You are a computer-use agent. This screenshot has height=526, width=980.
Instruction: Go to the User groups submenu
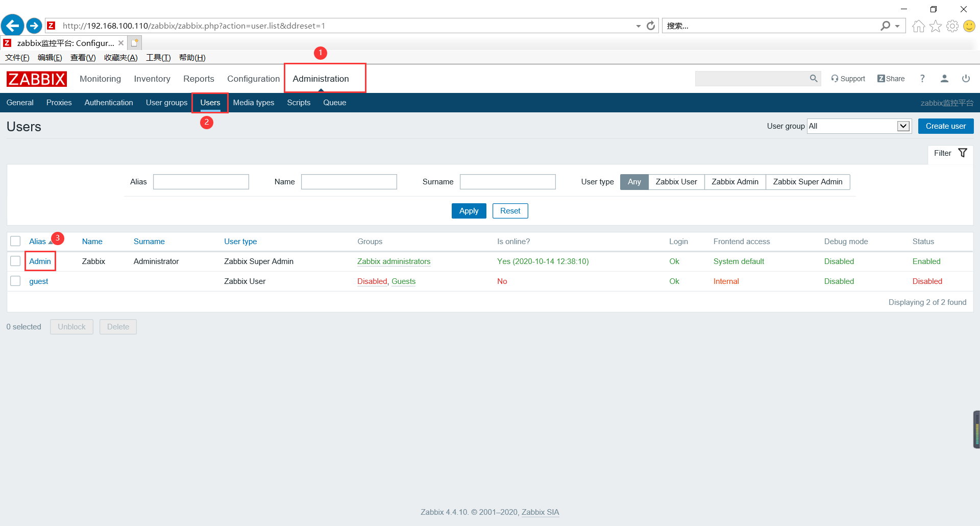click(166, 103)
